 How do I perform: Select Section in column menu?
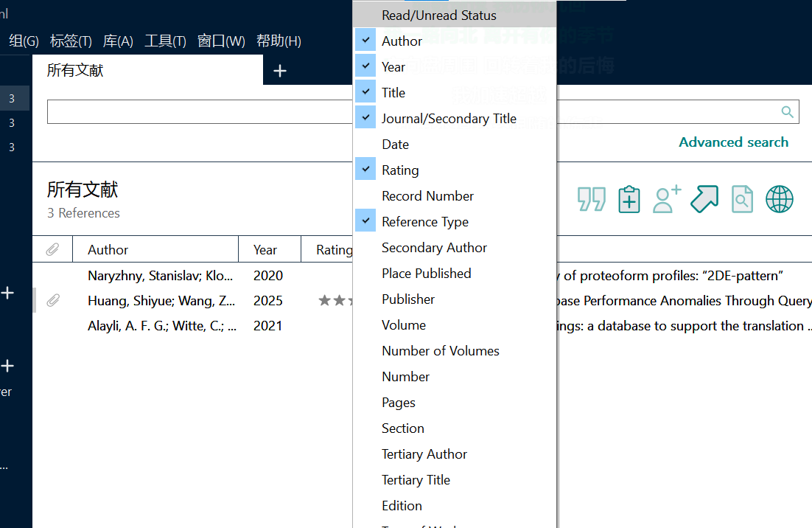click(x=454, y=428)
